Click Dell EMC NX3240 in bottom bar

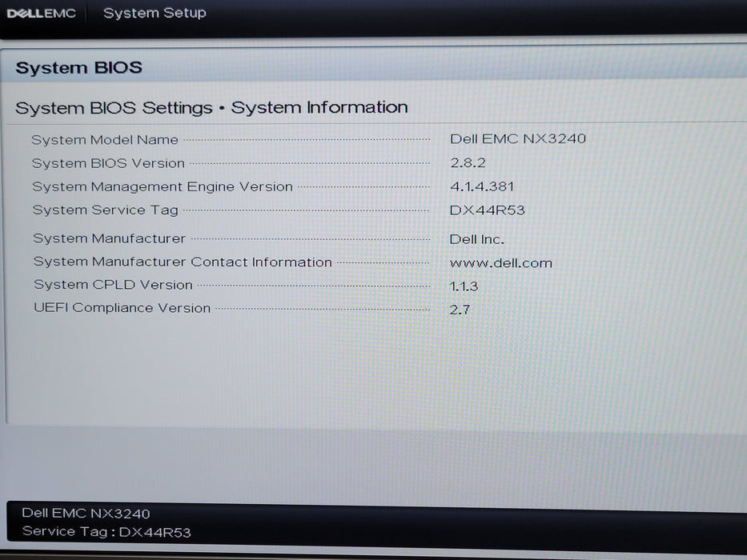click(x=86, y=514)
